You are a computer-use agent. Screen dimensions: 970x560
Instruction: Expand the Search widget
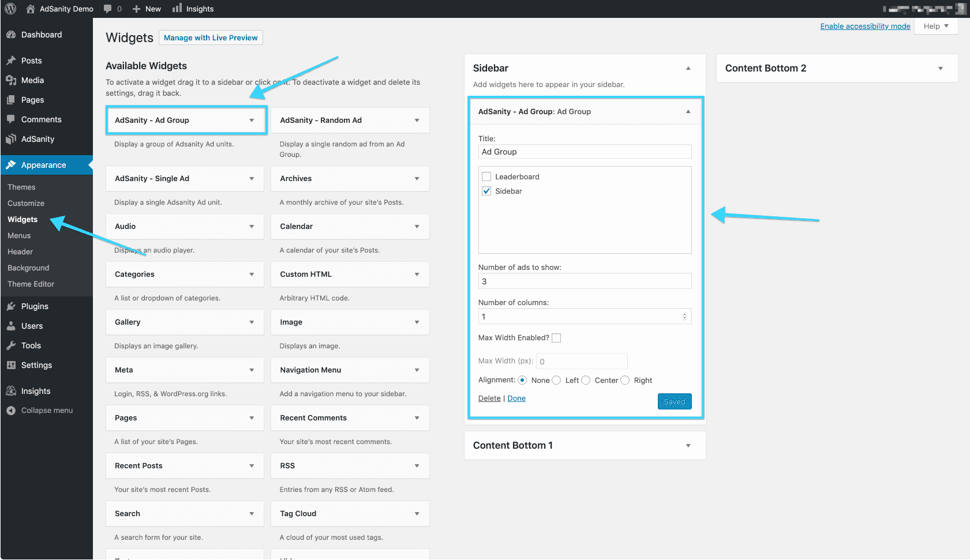(252, 514)
